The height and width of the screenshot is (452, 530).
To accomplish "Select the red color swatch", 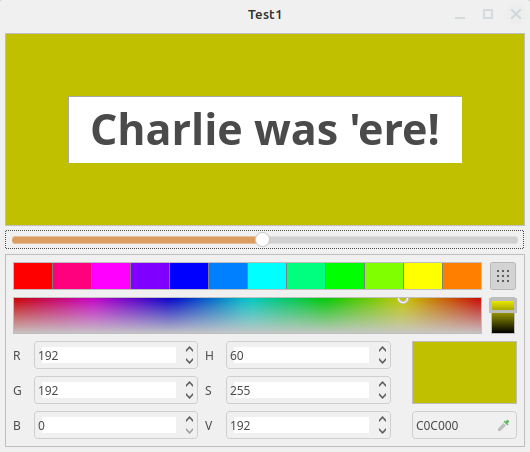I will (33, 276).
